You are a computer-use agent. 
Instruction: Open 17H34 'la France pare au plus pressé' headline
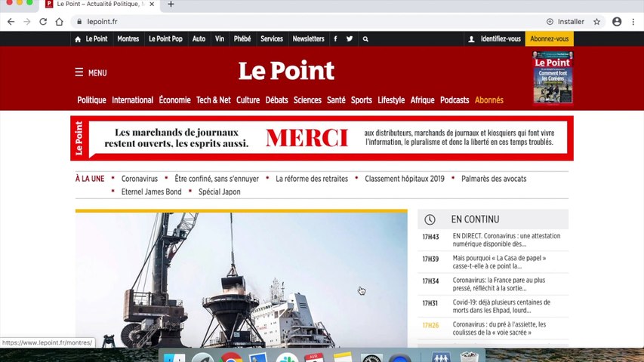[x=498, y=284]
